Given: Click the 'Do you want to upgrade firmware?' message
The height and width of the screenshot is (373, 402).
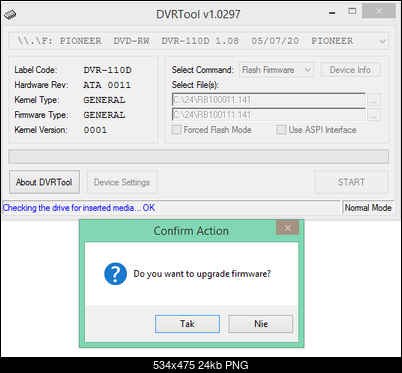Looking at the screenshot, I should point(202,274).
